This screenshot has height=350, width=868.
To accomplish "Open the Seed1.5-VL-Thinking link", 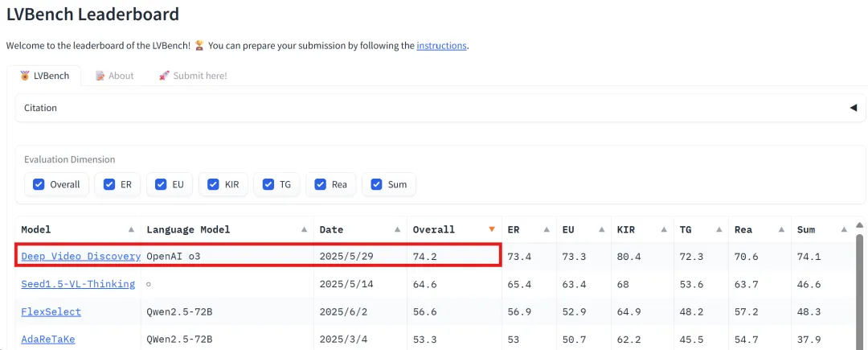I will tap(78, 283).
